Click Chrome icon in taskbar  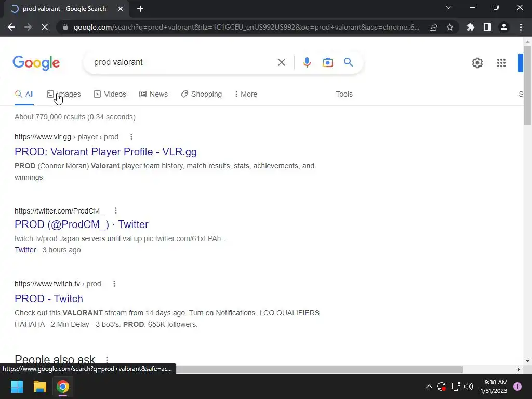point(63,387)
